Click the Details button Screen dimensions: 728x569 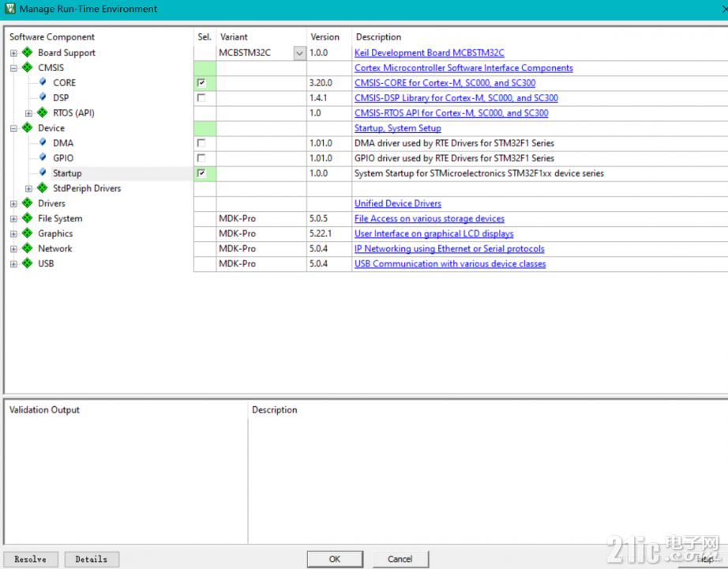[92, 559]
